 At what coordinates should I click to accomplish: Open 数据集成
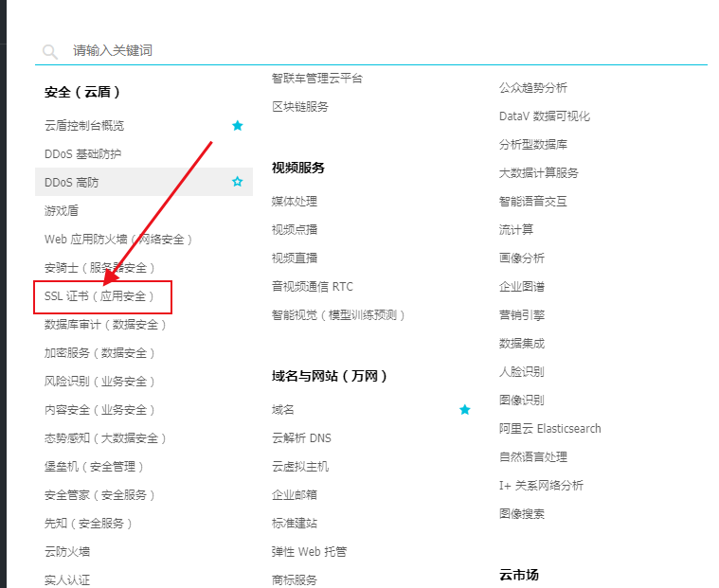click(522, 344)
